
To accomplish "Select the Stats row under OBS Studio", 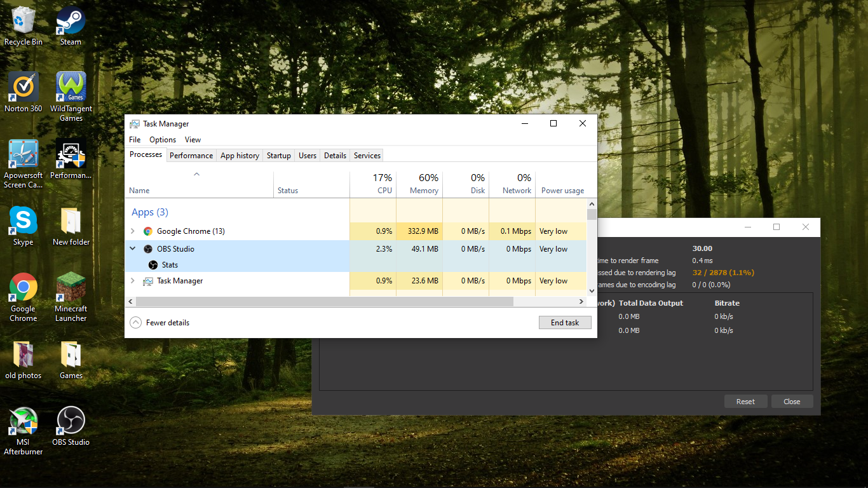I will (x=356, y=265).
